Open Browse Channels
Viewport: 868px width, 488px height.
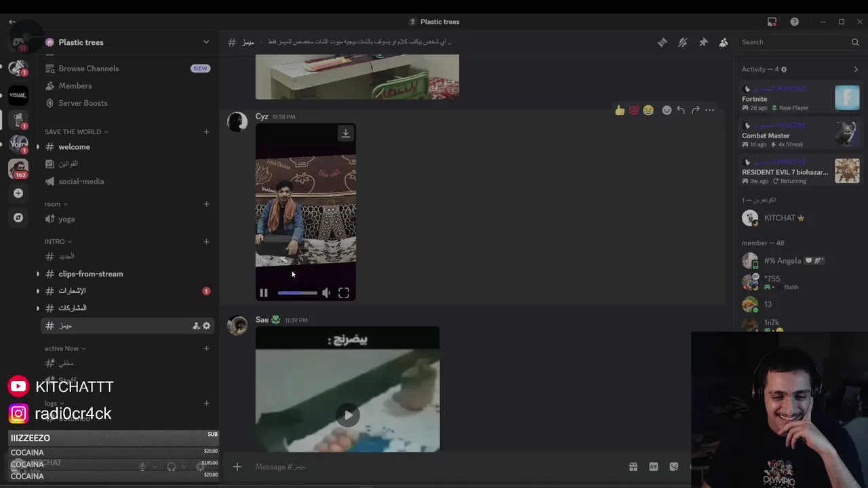[x=127, y=68]
